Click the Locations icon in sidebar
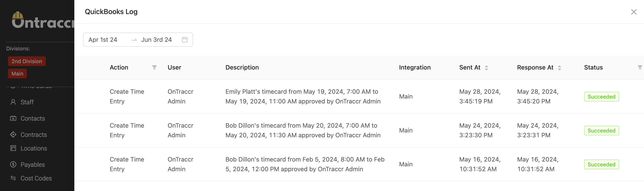Image resolution: width=644 pixels, height=191 pixels. coord(13,148)
